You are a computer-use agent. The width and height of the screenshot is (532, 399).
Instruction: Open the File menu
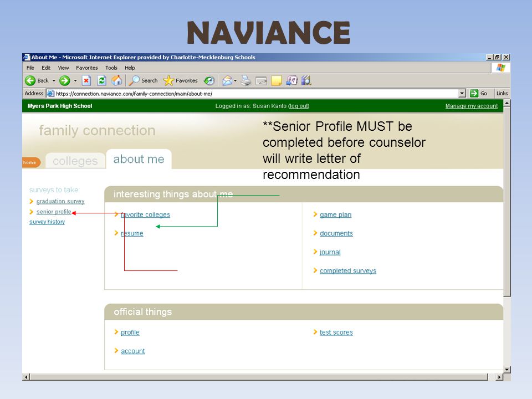(30, 68)
